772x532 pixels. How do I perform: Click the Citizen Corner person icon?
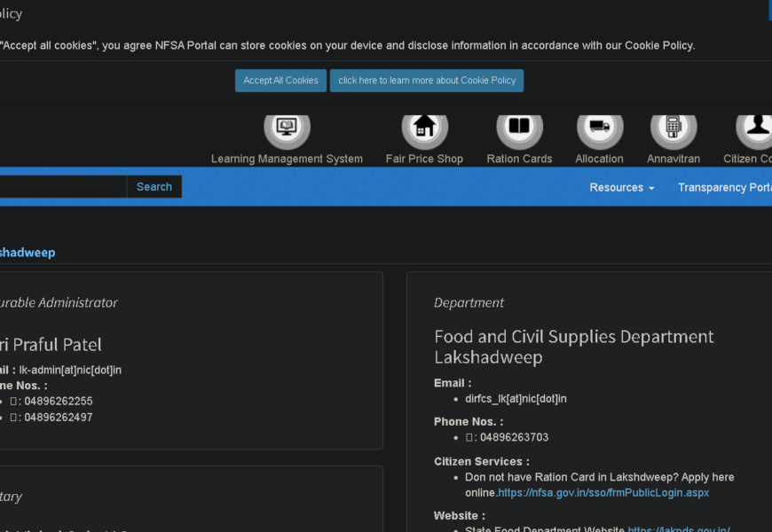(756, 128)
